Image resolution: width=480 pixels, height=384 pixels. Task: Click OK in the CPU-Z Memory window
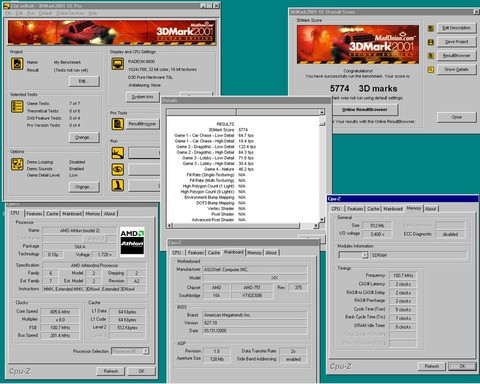pos(462,366)
